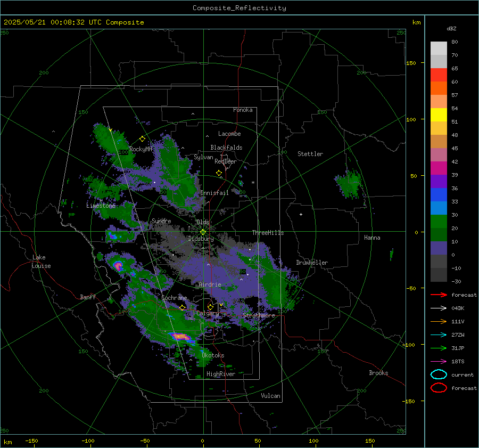This screenshot has height=448, width=479.
Task: Click the yellow diamond marker near Cochrane
Action: point(183,307)
